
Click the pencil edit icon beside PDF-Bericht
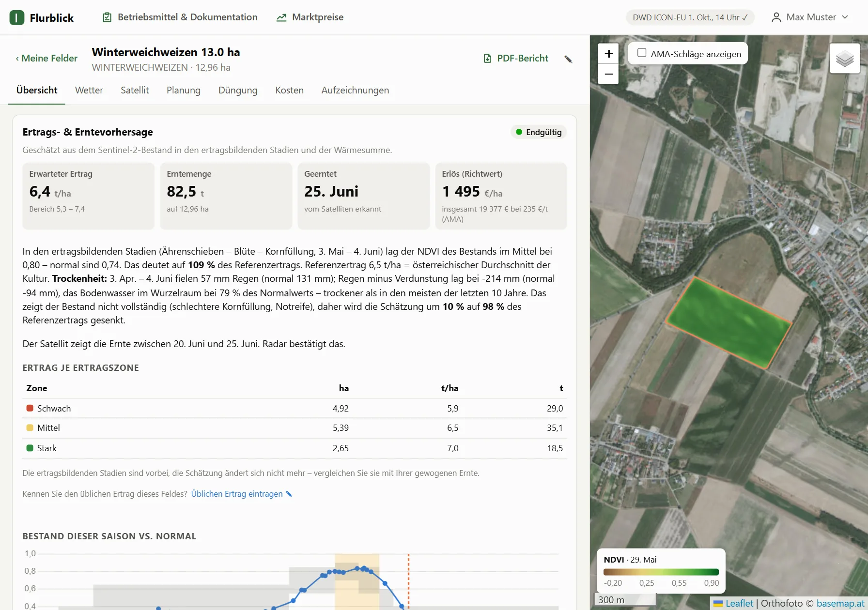568,59
